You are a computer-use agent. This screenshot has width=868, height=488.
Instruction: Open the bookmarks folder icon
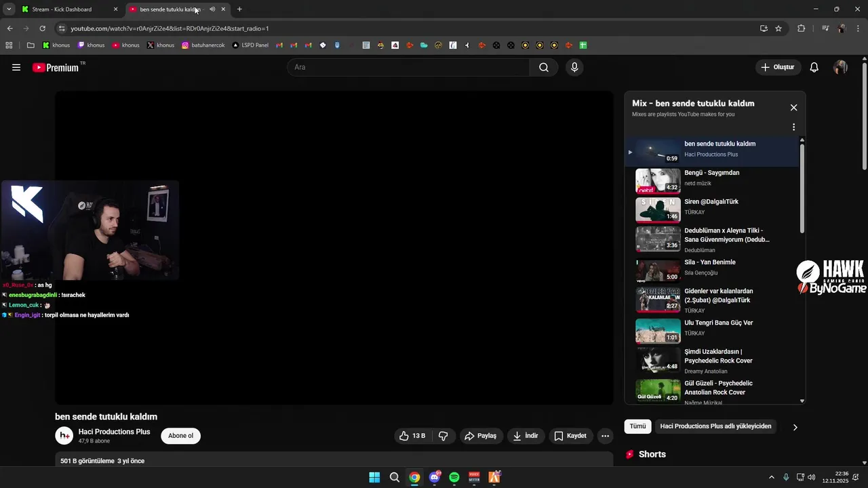tap(31, 45)
